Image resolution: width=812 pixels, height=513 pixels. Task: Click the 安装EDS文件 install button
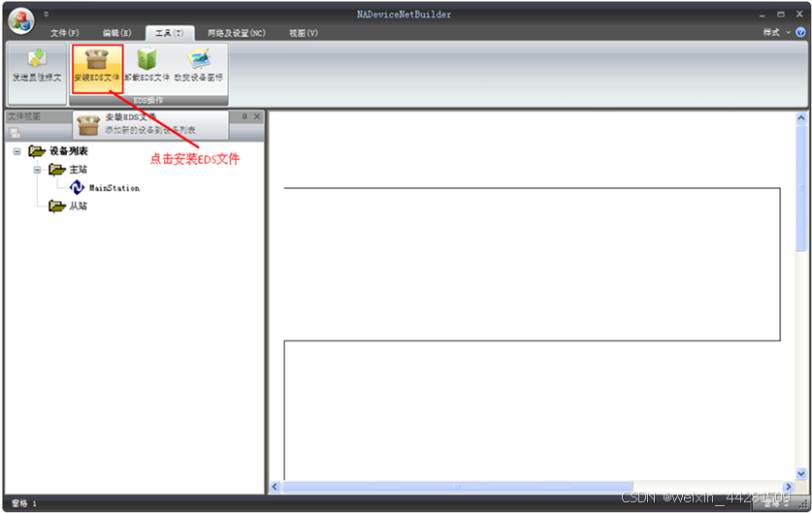(97, 68)
